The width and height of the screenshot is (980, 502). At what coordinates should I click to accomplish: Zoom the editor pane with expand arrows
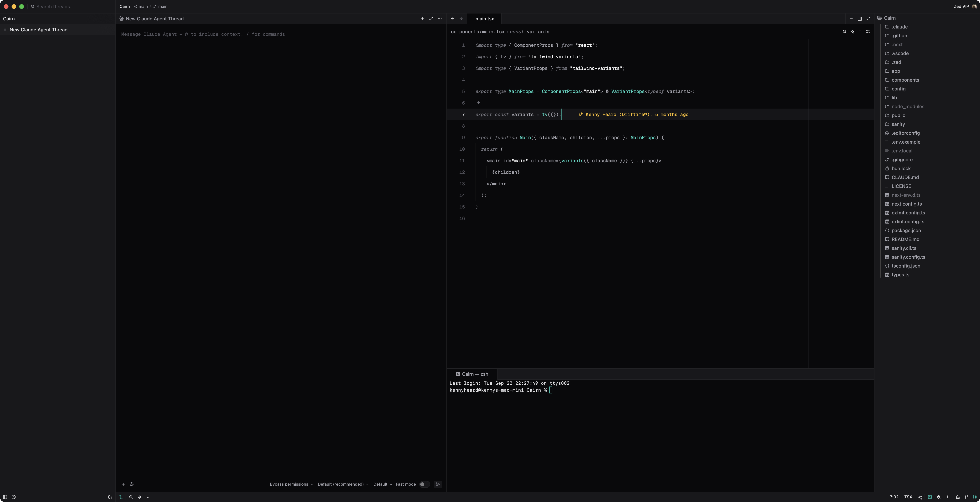(x=868, y=19)
